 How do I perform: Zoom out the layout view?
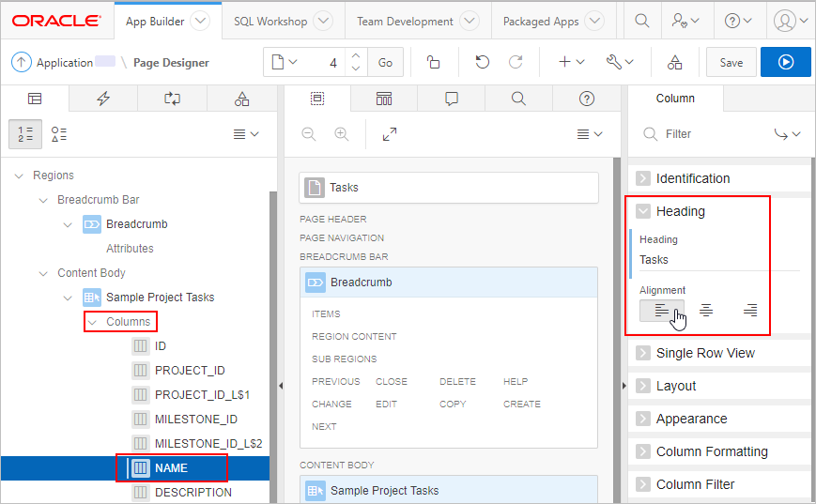(x=309, y=134)
